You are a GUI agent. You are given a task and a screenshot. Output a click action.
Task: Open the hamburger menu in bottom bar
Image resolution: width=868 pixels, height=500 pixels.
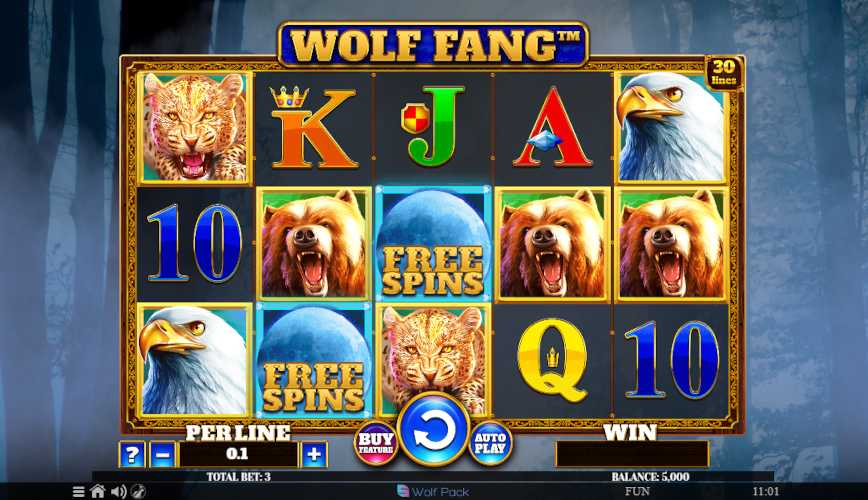click(x=79, y=491)
